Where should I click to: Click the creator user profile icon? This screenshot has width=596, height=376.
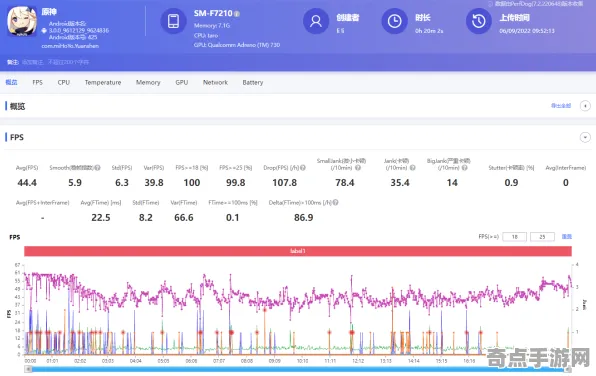pyautogui.click(x=316, y=21)
